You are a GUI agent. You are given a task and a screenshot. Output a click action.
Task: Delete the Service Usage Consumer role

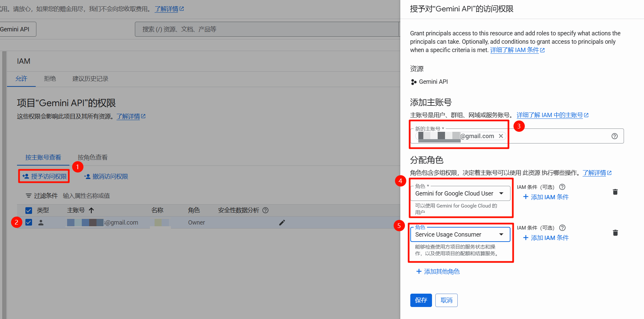coord(615,233)
